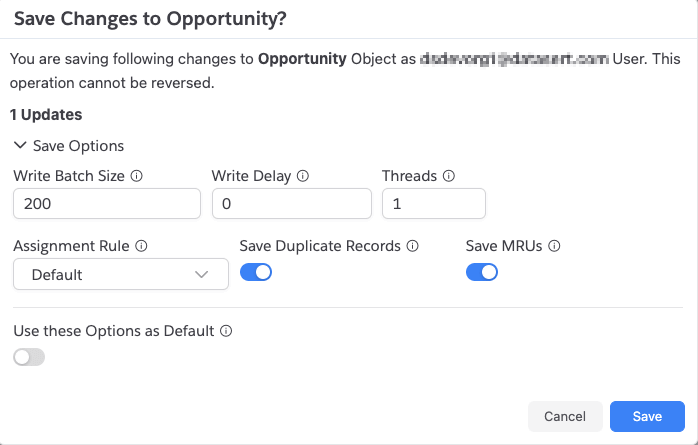698x445 pixels.
Task: Click into the Write Batch Size field
Action: pos(107,204)
